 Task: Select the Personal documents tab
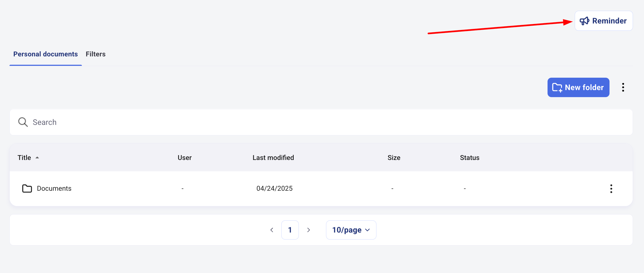(x=46, y=54)
